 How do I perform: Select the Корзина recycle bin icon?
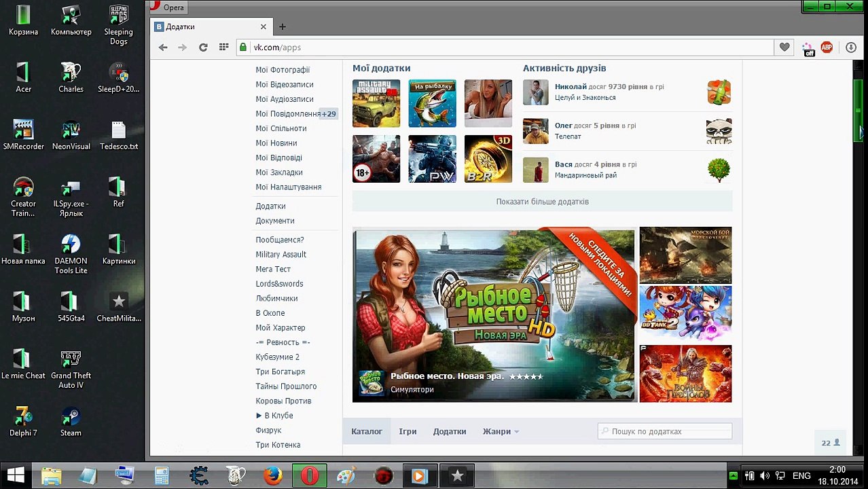pos(23,20)
